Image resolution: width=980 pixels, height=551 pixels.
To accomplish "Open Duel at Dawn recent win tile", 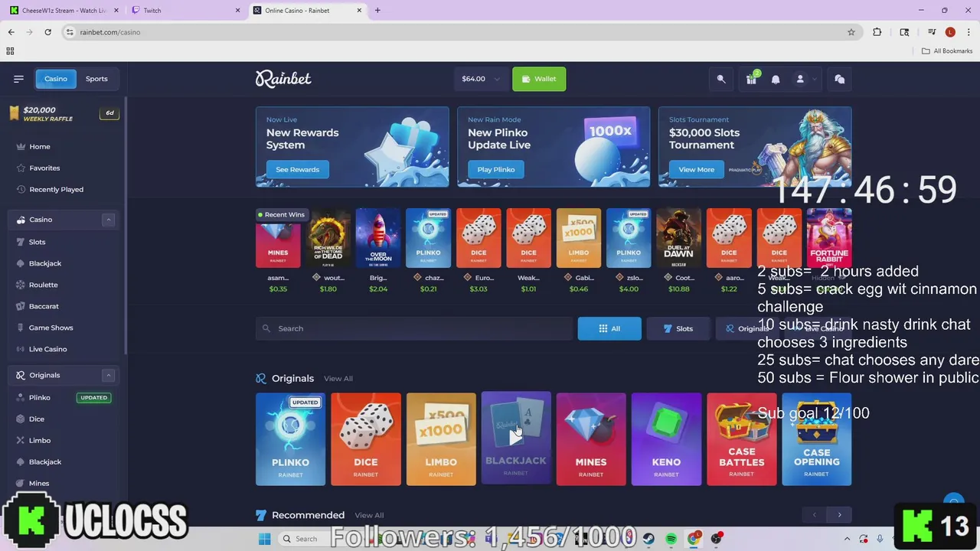I will tap(678, 238).
